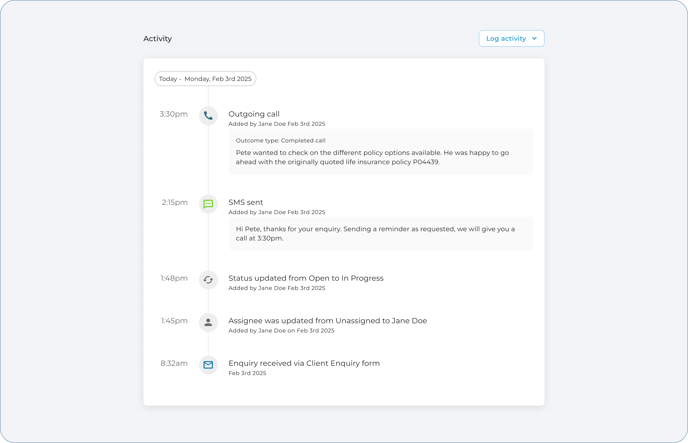Select the 3:30pm timestamp marker
This screenshot has width=688, height=443.
click(173, 114)
